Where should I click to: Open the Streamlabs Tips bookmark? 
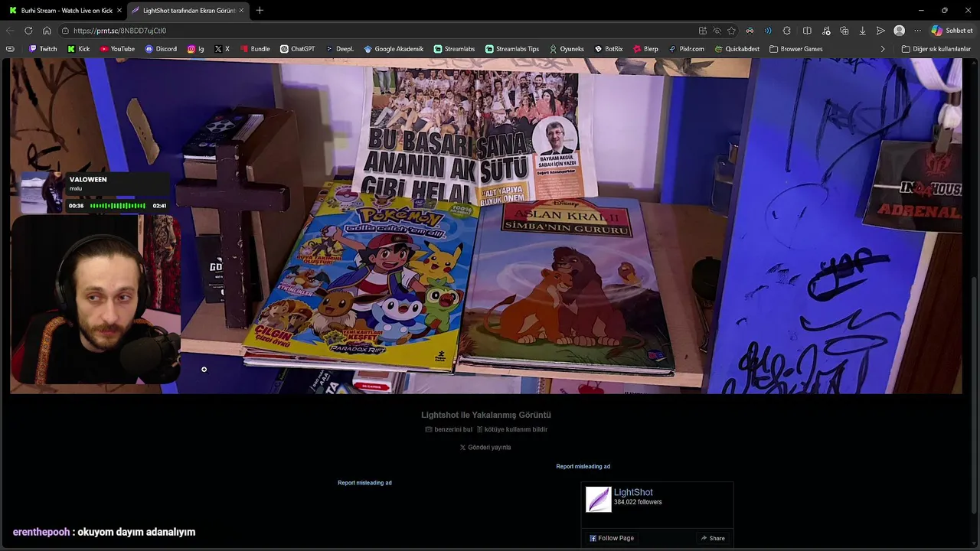(512, 49)
